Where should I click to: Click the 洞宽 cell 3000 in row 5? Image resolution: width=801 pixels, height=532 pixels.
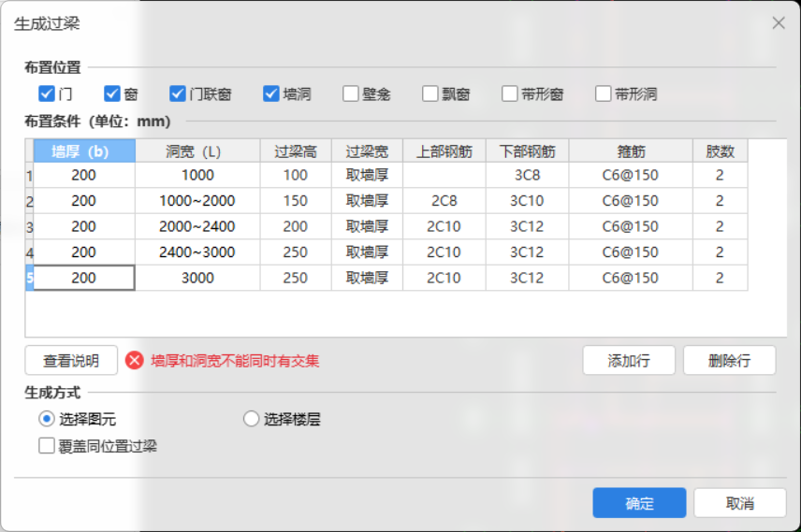point(197,278)
